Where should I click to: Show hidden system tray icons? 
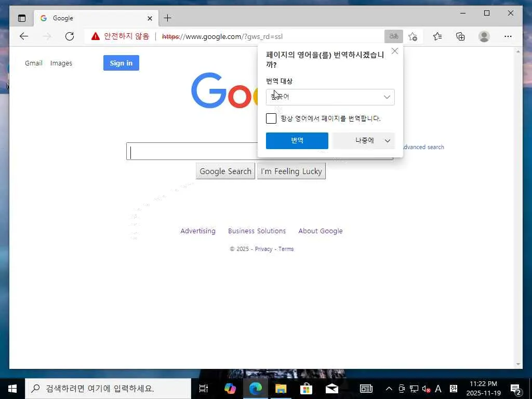(x=389, y=389)
